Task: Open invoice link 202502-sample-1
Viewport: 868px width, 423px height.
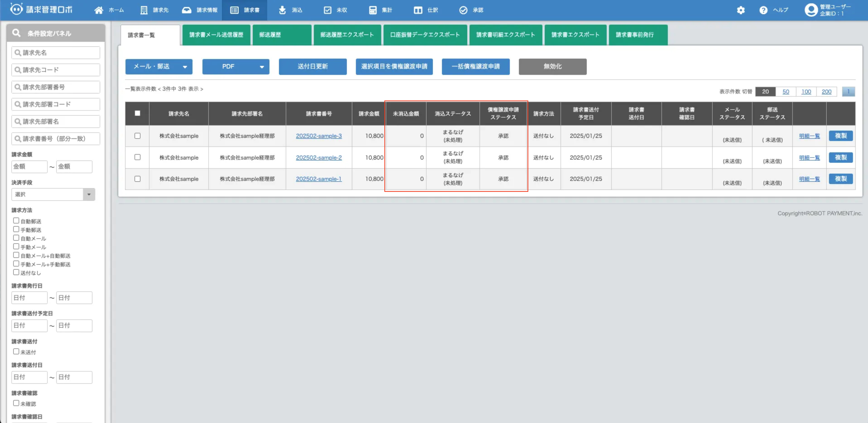Action: point(319,179)
